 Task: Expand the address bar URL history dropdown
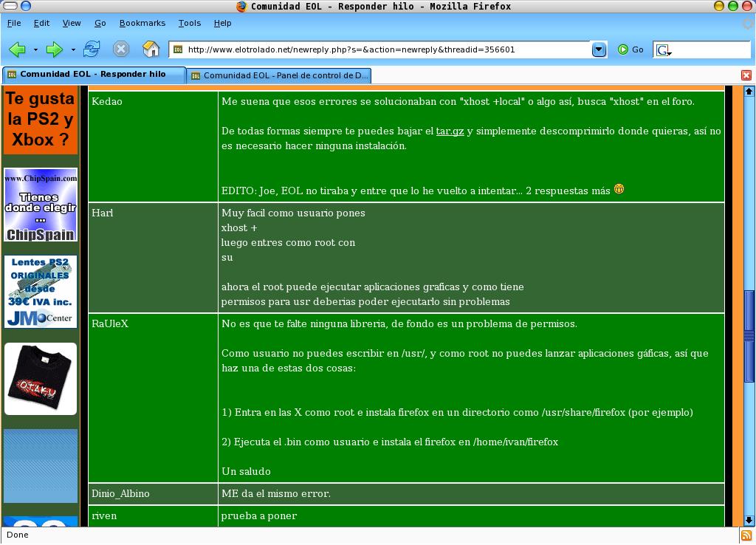tap(599, 49)
